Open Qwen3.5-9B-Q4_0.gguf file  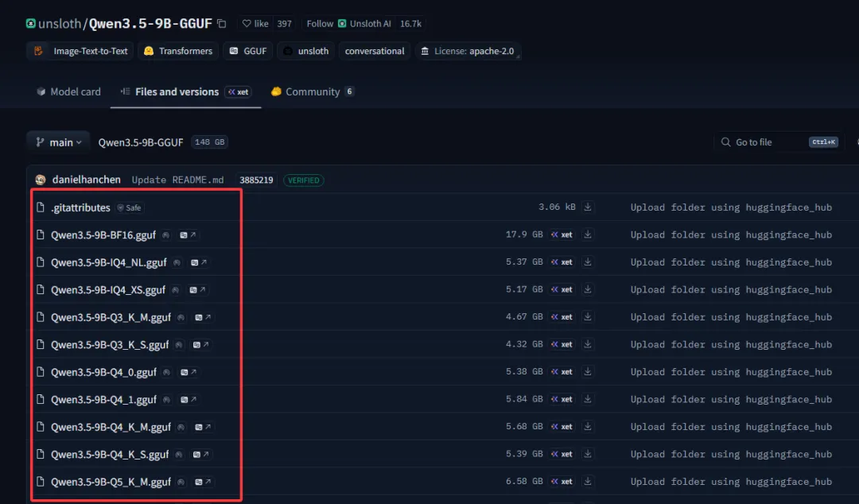click(x=103, y=372)
